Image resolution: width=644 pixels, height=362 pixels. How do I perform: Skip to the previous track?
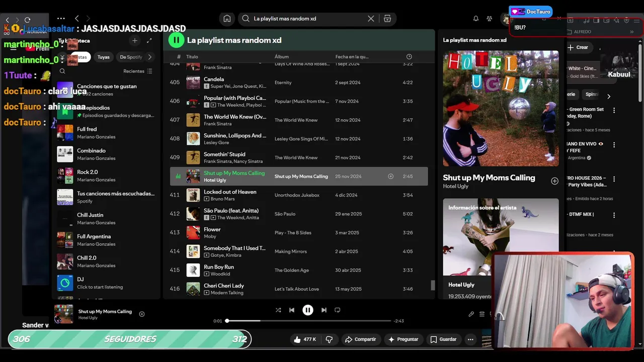click(x=292, y=310)
